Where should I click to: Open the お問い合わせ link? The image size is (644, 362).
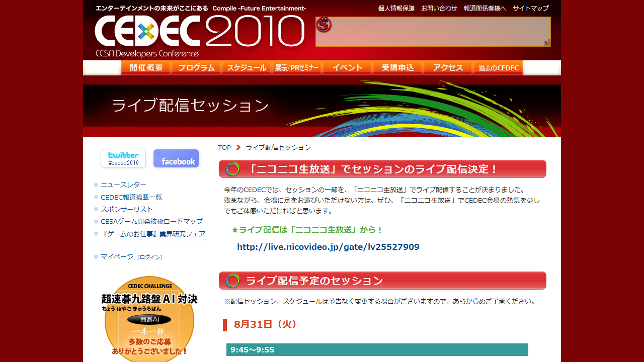[x=439, y=8]
